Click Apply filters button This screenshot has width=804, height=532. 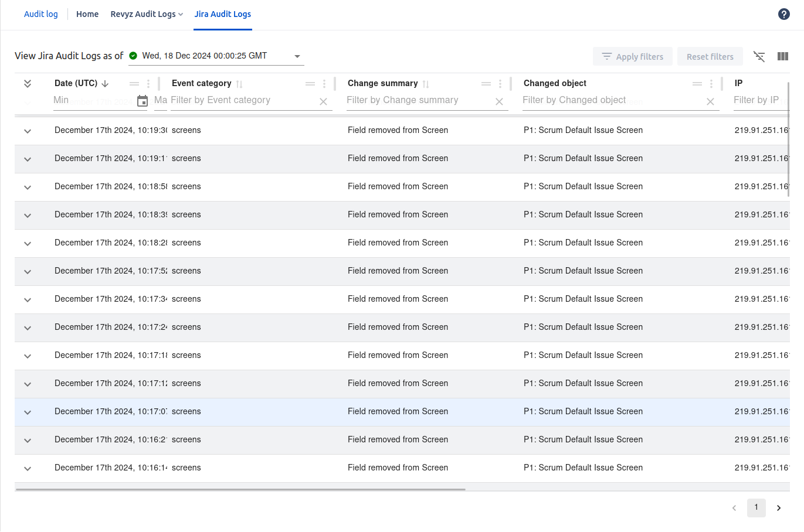(x=633, y=56)
